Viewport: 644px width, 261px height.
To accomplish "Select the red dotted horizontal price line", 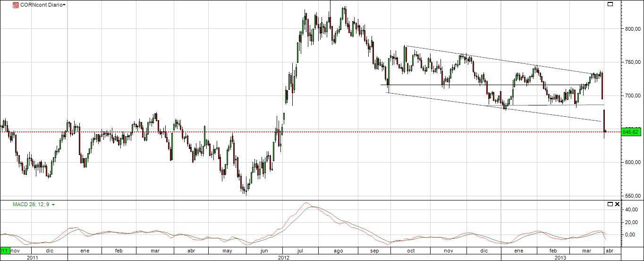I will [330, 131].
